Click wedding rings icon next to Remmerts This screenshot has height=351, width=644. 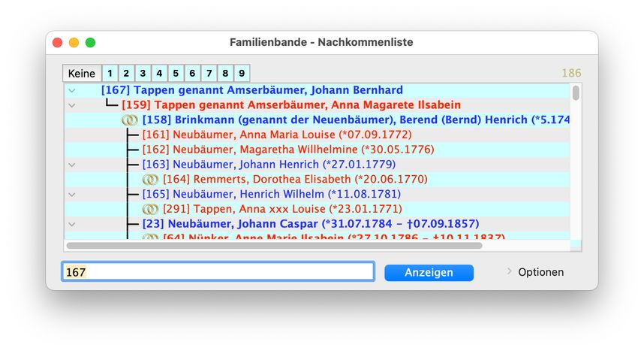pyautogui.click(x=151, y=180)
